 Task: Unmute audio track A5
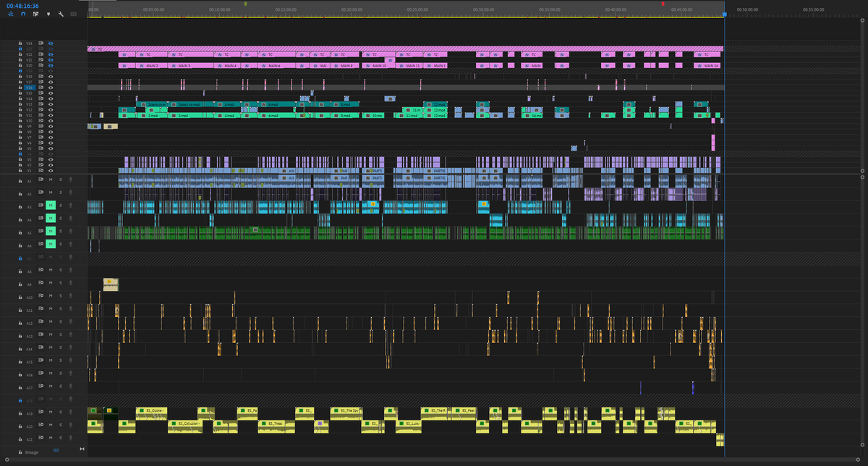click(x=51, y=232)
